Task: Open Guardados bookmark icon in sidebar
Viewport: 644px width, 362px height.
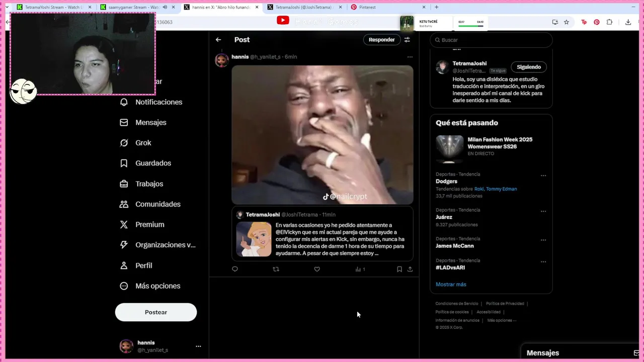Action: 124,163
